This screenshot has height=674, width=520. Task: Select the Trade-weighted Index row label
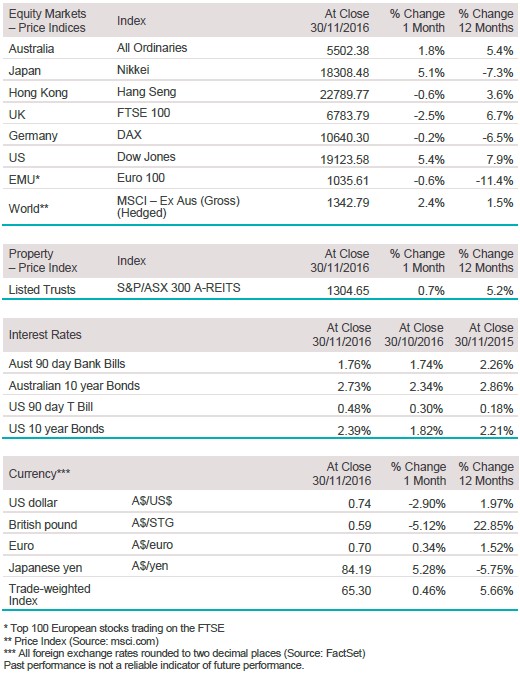click(x=49, y=594)
